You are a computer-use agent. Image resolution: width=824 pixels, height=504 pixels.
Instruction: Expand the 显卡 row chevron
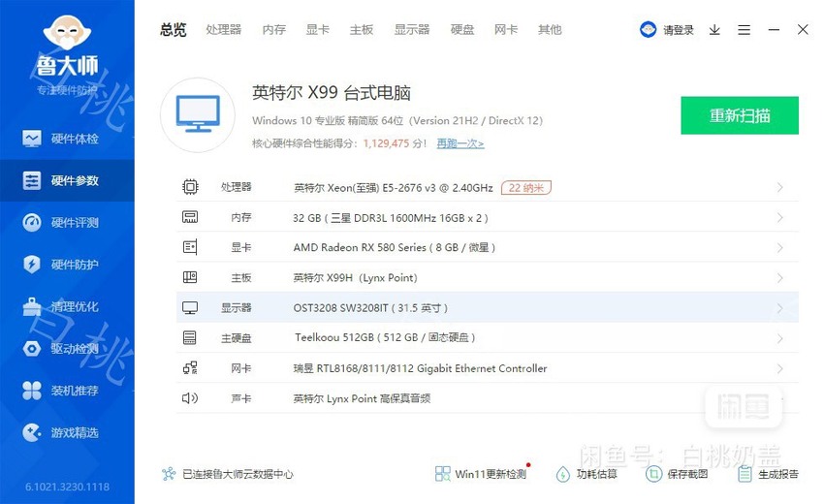[x=779, y=247]
